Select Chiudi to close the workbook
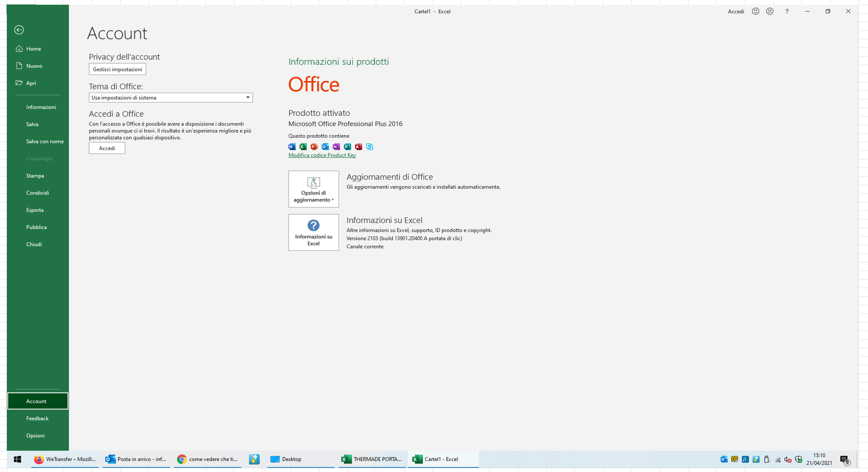Image resolution: width=868 pixels, height=472 pixels. tap(38, 245)
